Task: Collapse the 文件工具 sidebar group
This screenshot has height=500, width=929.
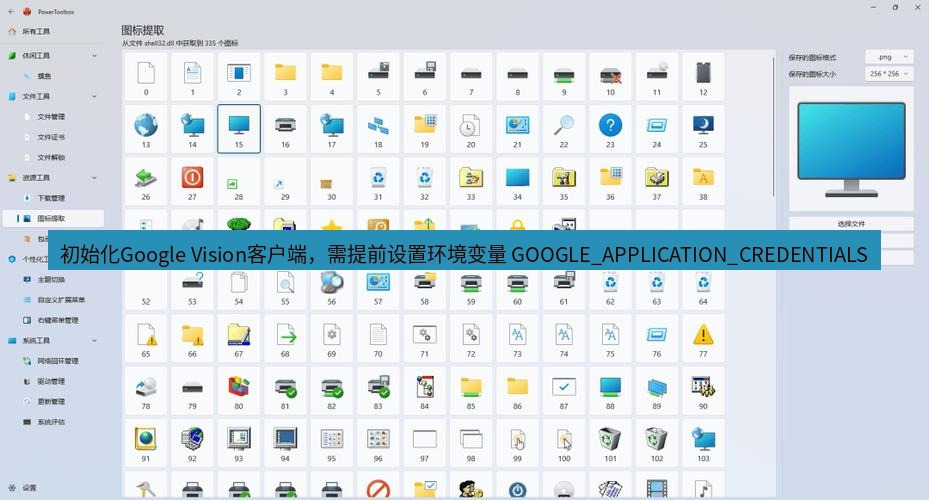Action: tap(94, 96)
